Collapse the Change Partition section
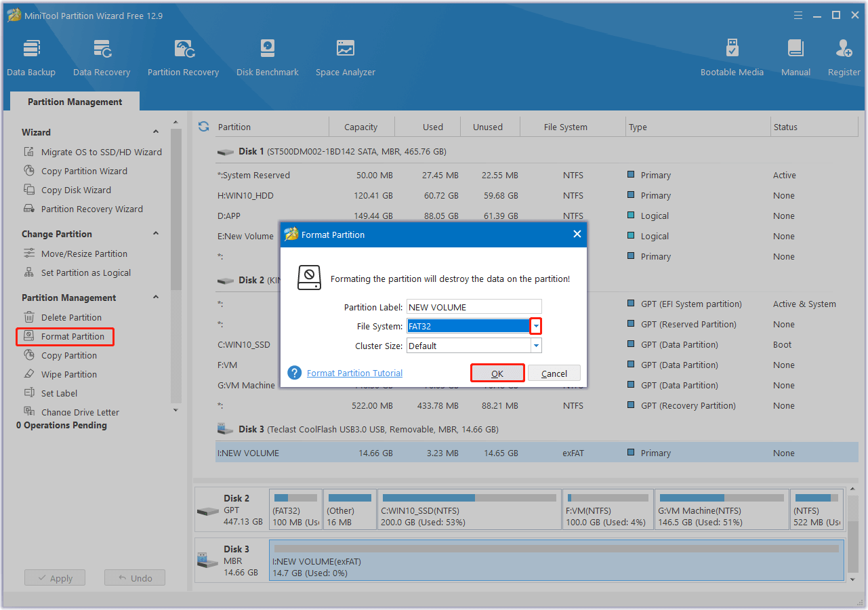The height and width of the screenshot is (610, 868). point(156,234)
